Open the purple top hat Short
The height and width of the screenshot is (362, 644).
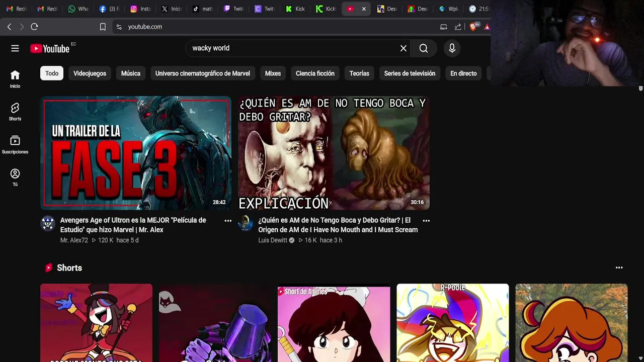[215, 323]
